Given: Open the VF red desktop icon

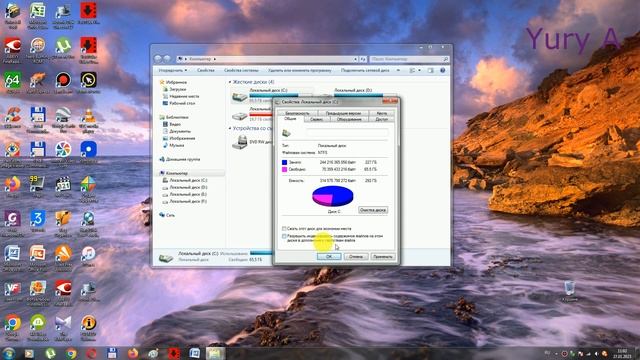Looking at the screenshot, I should click(12, 288).
